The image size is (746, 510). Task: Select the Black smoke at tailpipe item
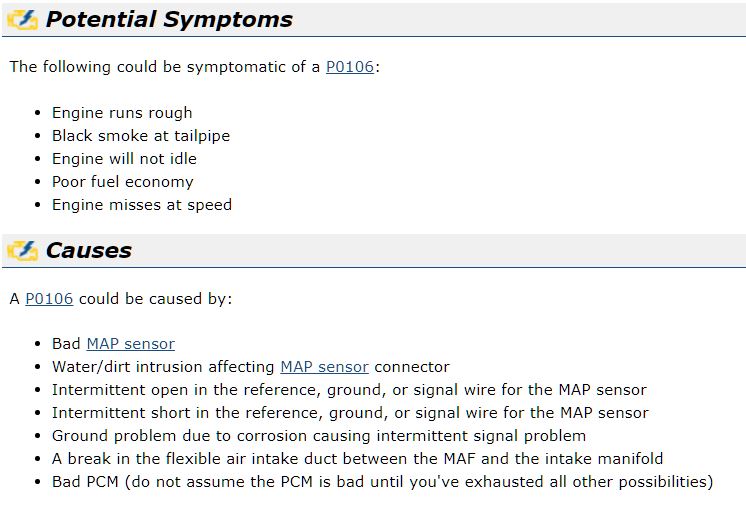141,136
